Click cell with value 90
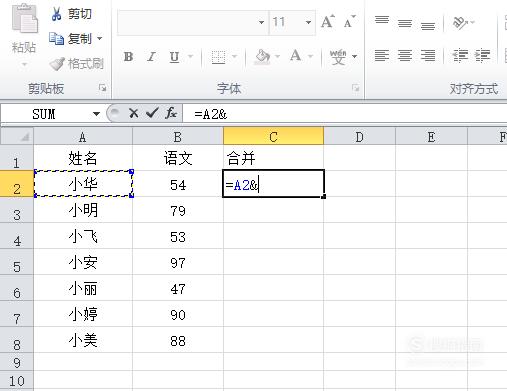The image size is (507, 391). coord(178,314)
